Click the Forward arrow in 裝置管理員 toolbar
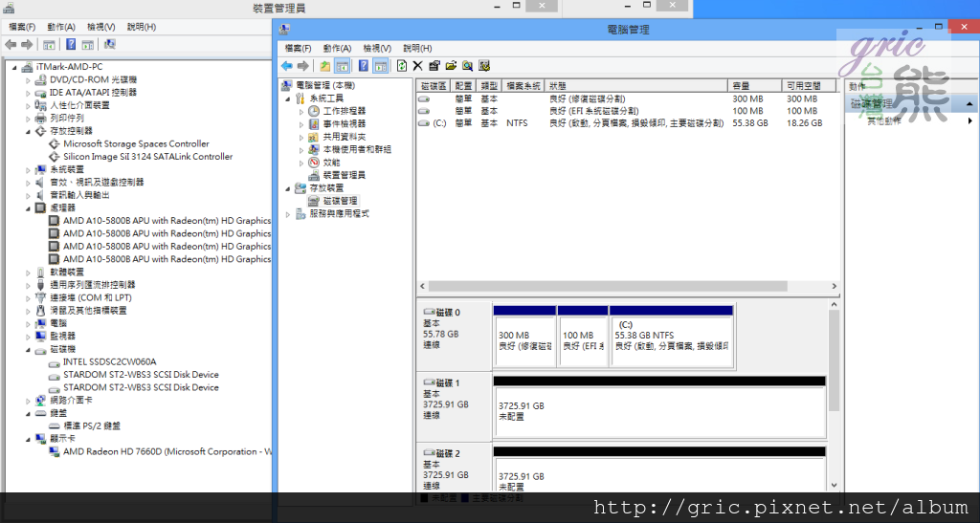Image resolution: width=980 pixels, height=523 pixels. click(x=27, y=44)
